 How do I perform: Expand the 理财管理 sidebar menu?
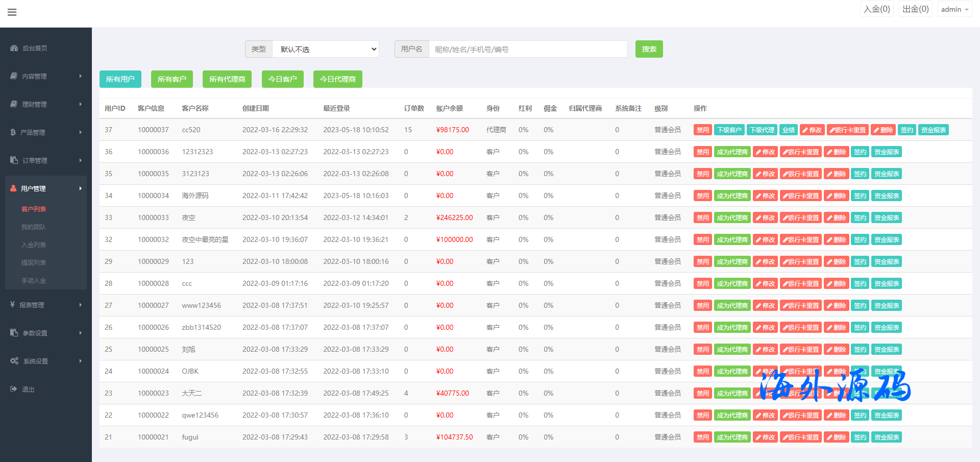[46, 104]
